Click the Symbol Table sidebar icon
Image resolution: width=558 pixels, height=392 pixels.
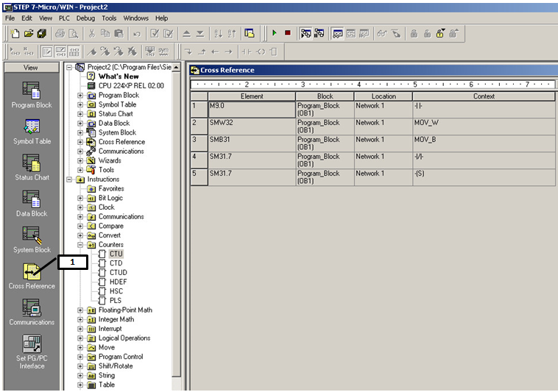(x=32, y=127)
